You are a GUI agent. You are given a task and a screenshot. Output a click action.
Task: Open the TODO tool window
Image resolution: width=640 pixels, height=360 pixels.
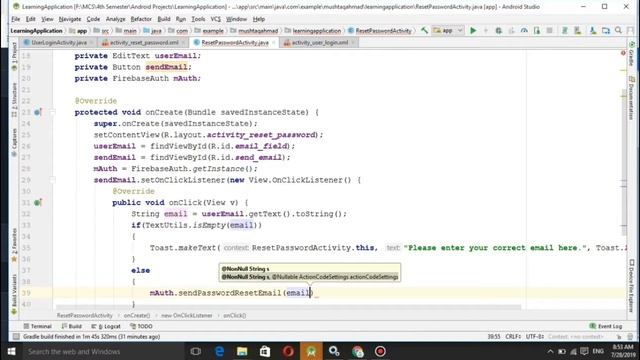(x=141, y=326)
